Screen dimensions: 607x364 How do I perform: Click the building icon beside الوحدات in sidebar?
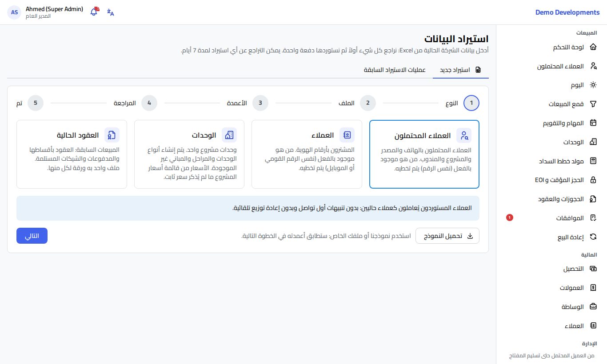593,142
